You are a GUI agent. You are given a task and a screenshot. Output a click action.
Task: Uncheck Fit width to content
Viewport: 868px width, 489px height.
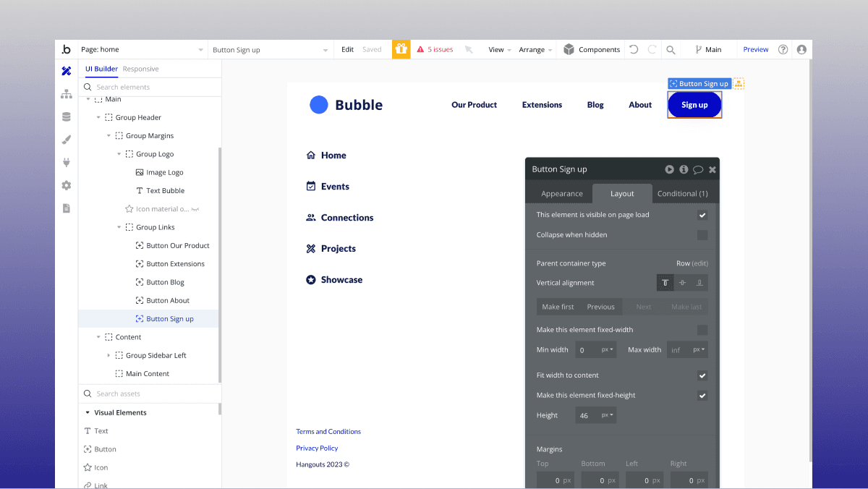point(702,375)
